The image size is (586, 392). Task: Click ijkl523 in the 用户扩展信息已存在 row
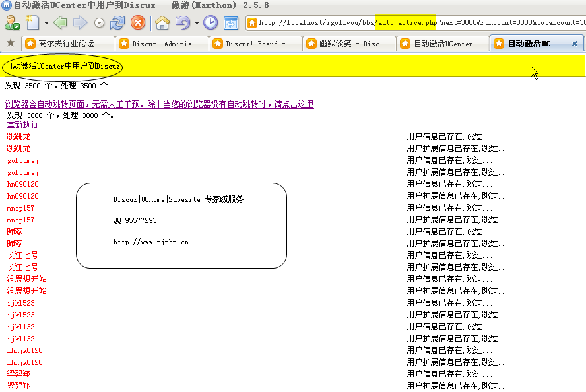click(x=21, y=315)
